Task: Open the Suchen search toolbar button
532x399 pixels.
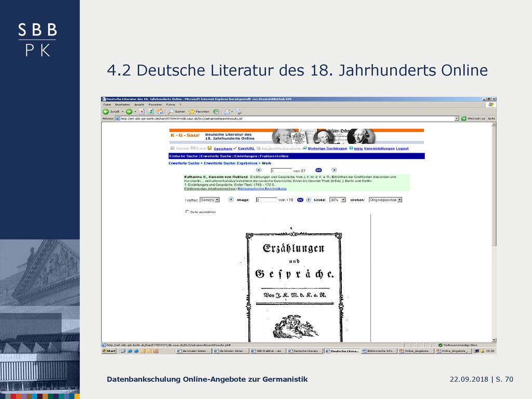Action: point(177,112)
